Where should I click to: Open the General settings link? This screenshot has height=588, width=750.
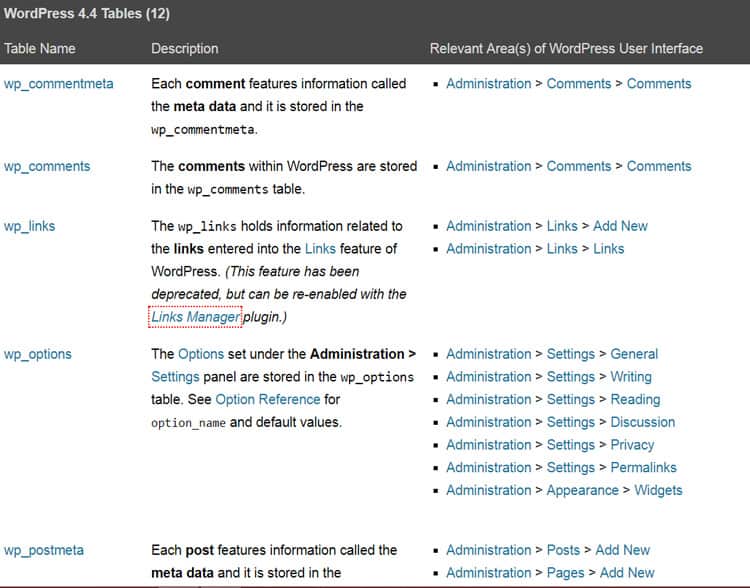point(634,354)
